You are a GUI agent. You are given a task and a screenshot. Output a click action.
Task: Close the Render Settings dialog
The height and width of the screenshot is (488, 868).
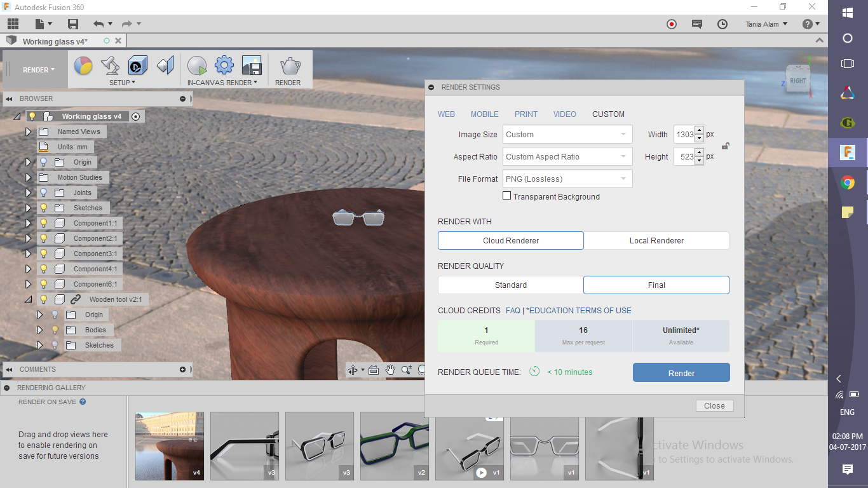[x=714, y=405]
